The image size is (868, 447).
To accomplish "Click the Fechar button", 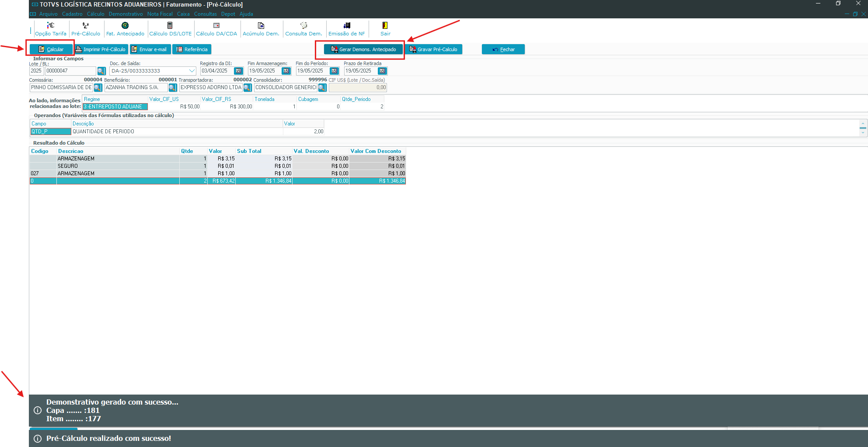I will click(x=503, y=49).
